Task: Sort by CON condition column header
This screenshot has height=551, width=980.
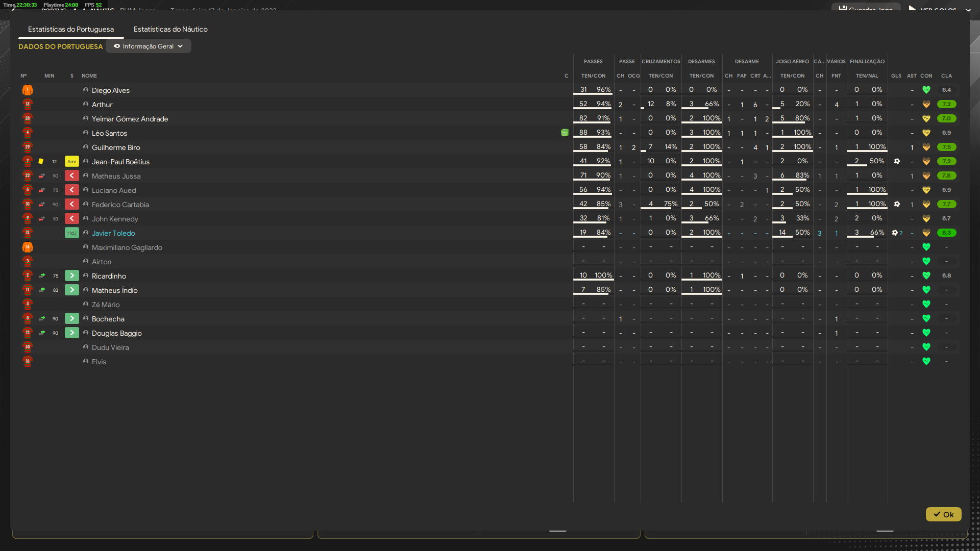Action: click(x=926, y=76)
